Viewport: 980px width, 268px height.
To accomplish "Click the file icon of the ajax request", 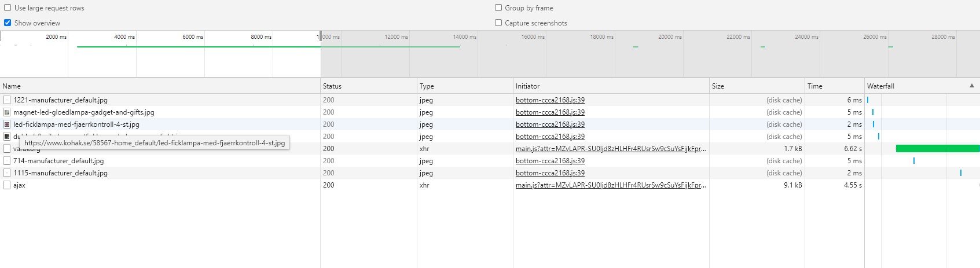I will coord(7,185).
